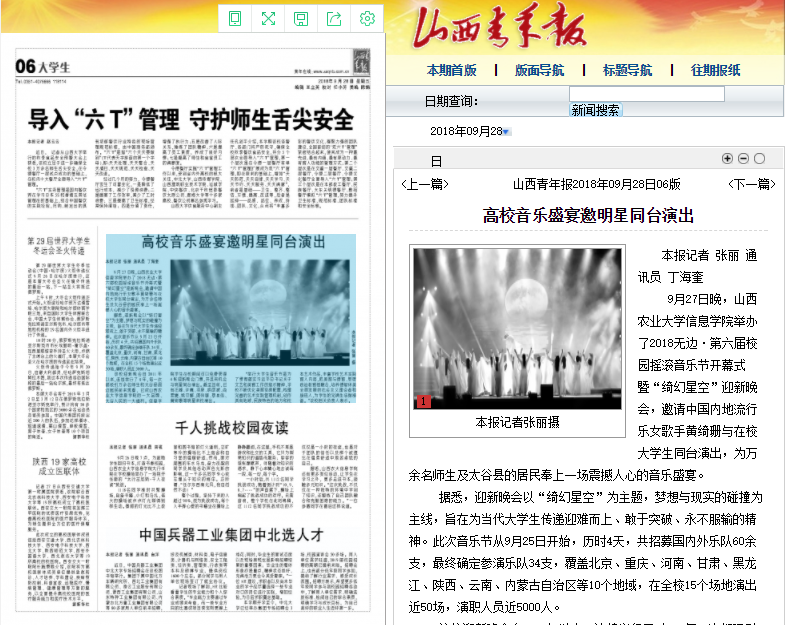The height and width of the screenshot is (625, 785).
Task: Open settings via the gear icon
Action: [367, 19]
